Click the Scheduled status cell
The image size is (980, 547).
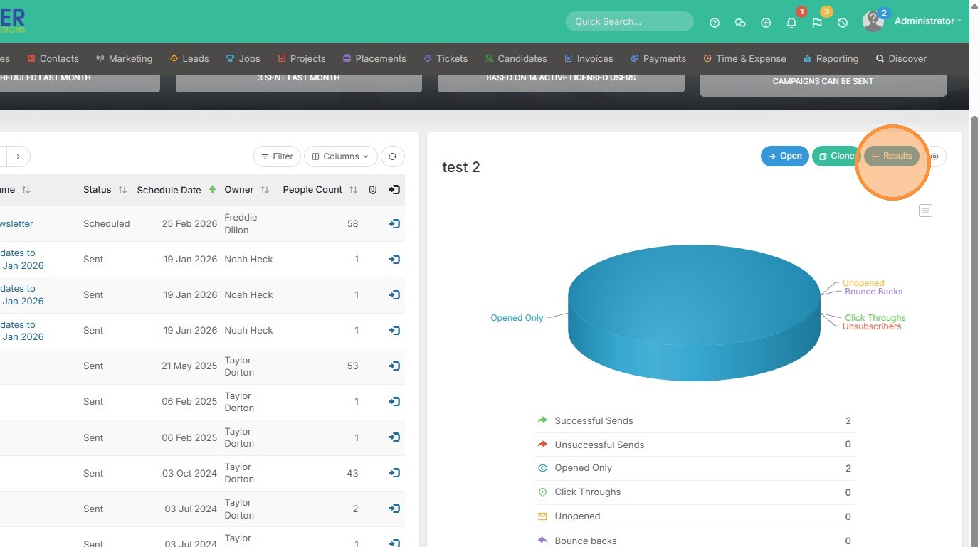(x=107, y=223)
